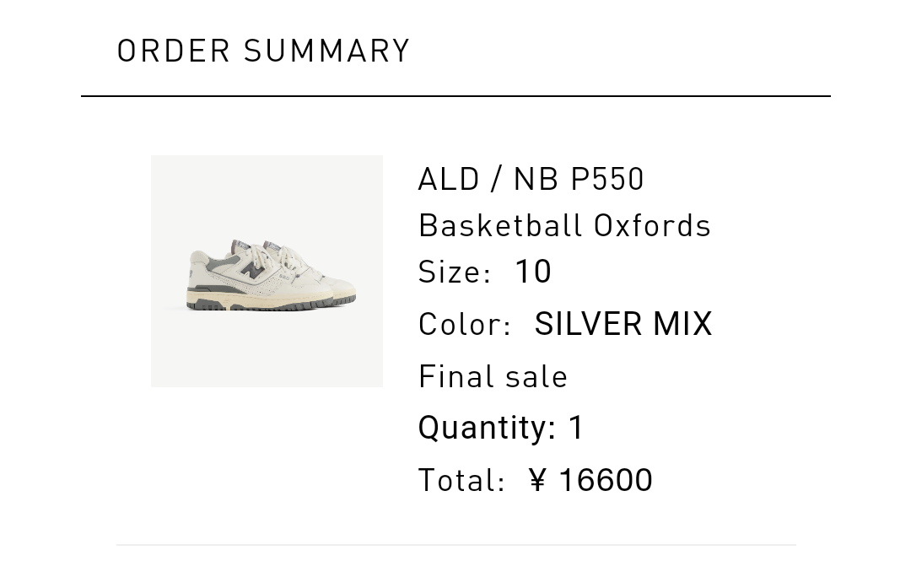Select the quantity number 1

tap(576, 428)
